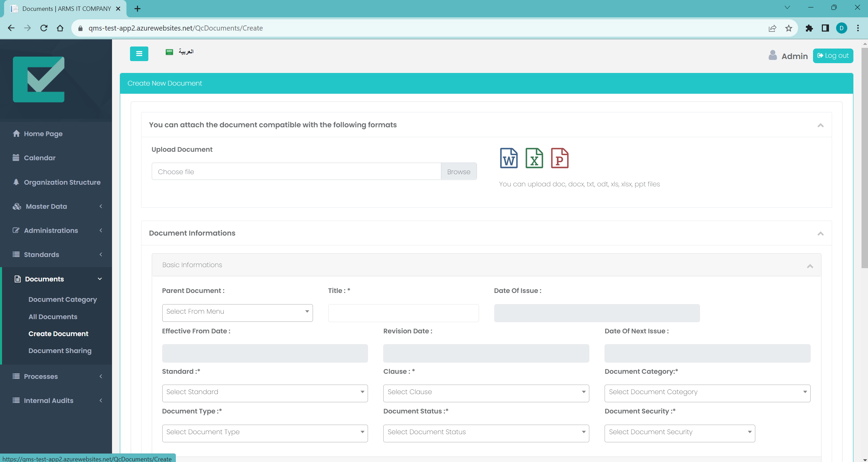The image size is (868, 462).
Task: Expand Administrations submenu
Action: 101,230
